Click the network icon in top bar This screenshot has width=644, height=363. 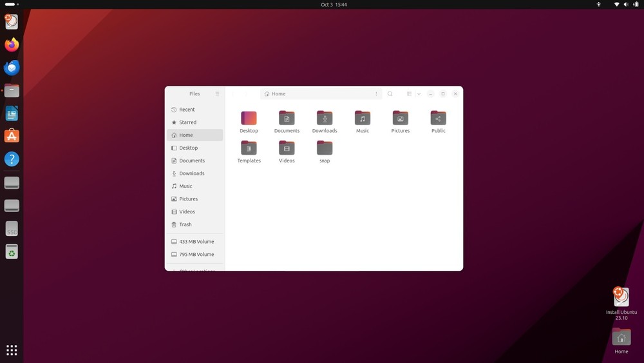(x=616, y=5)
